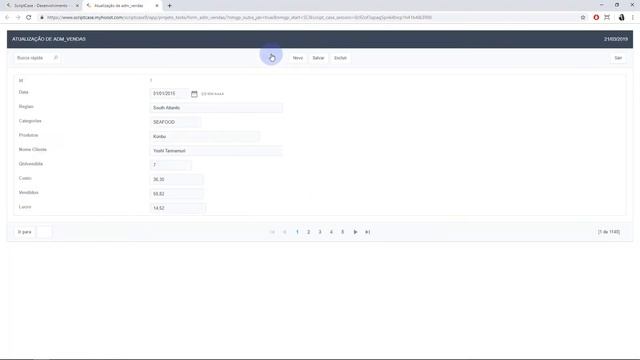Click the extension icon beside the red one
Image resolution: width=640 pixels, height=360 pixels.
pos(607,18)
